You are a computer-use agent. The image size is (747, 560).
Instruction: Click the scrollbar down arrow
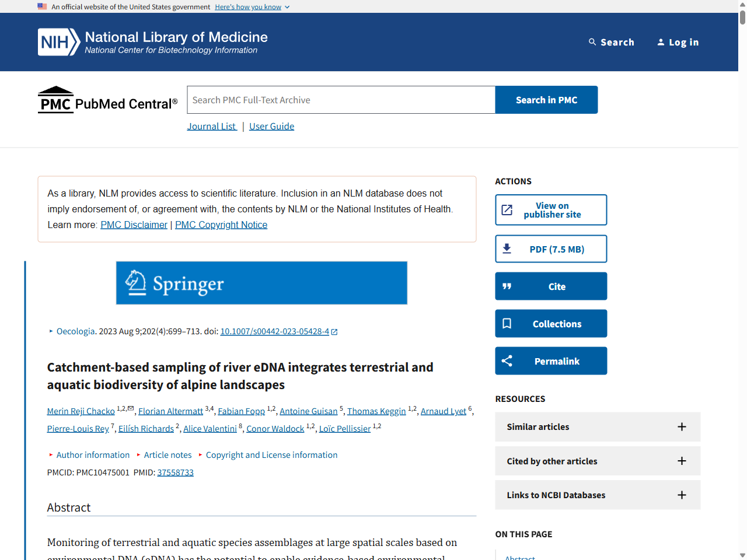click(742, 555)
